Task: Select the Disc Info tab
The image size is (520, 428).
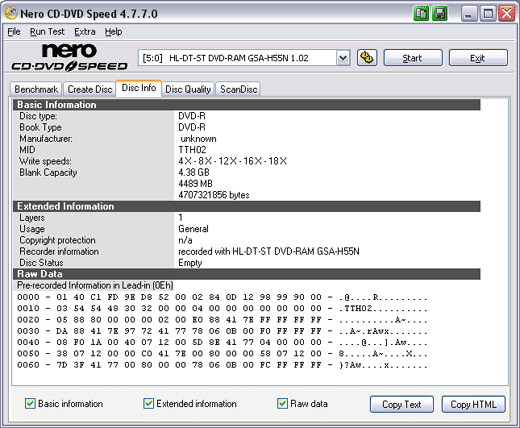Action: [x=139, y=88]
